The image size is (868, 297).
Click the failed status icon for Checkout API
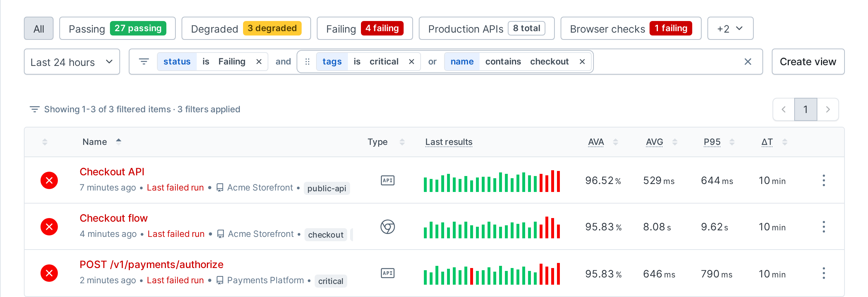(x=49, y=180)
